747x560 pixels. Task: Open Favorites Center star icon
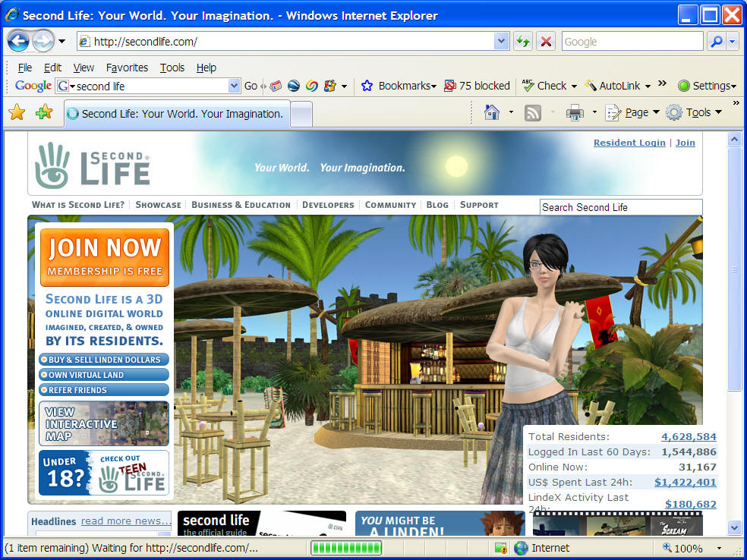click(17, 112)
